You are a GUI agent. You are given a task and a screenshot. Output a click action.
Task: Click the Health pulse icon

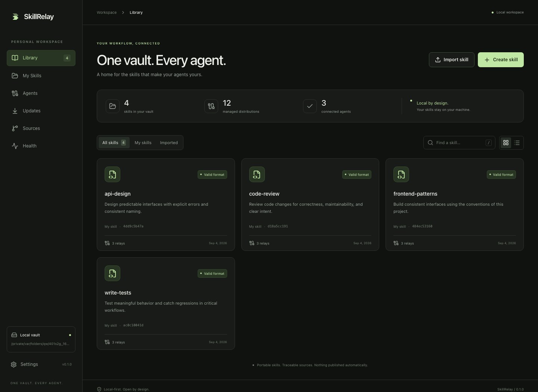click(15, 146)
